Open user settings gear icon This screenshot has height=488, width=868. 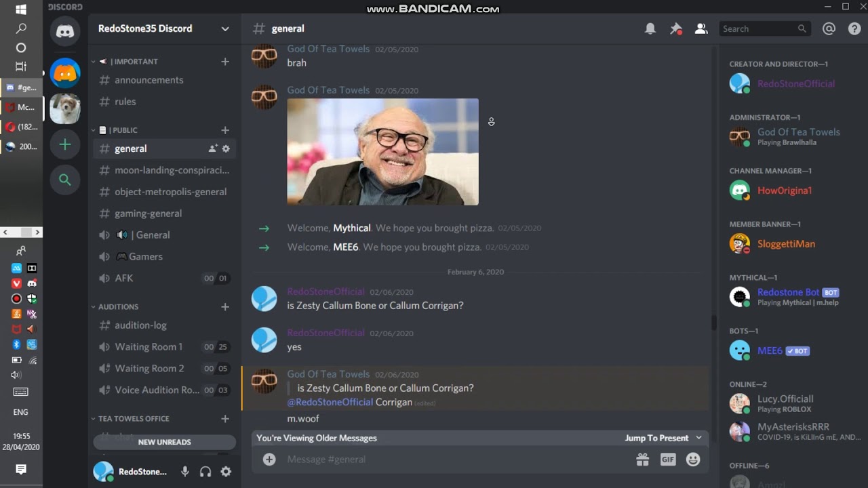coord(226,472)
